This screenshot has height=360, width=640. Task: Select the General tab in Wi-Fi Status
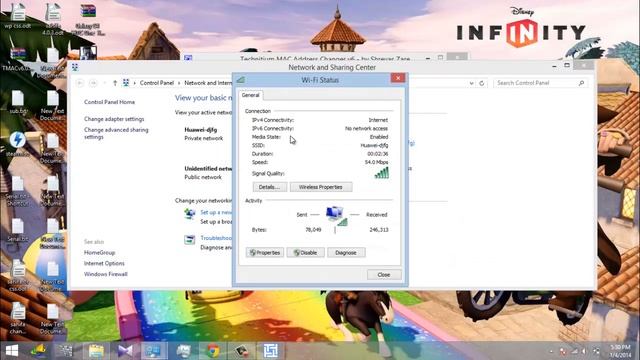[x=251, y=95]
